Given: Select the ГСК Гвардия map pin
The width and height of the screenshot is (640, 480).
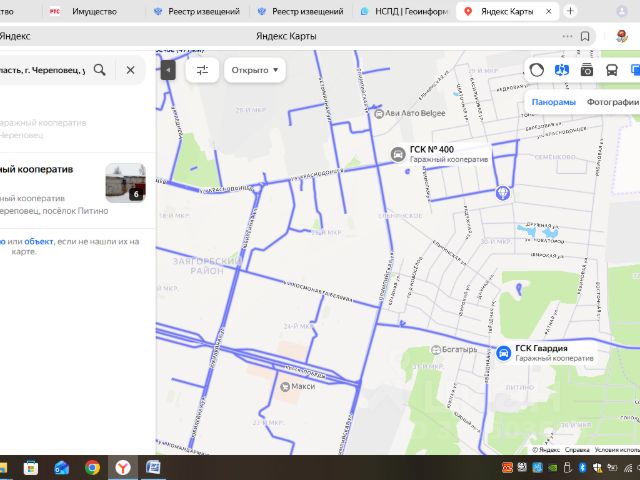Looking at the screenshot, I should tap(503, 353).
